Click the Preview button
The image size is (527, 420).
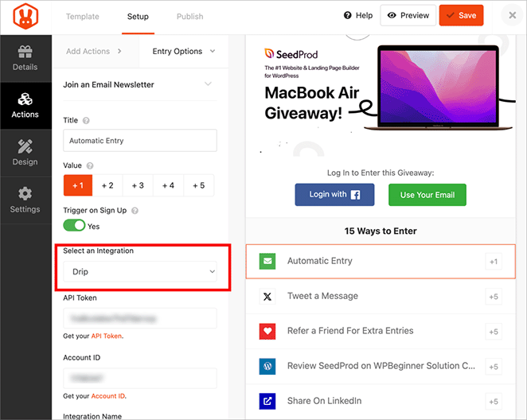click(x=408, y=15)
